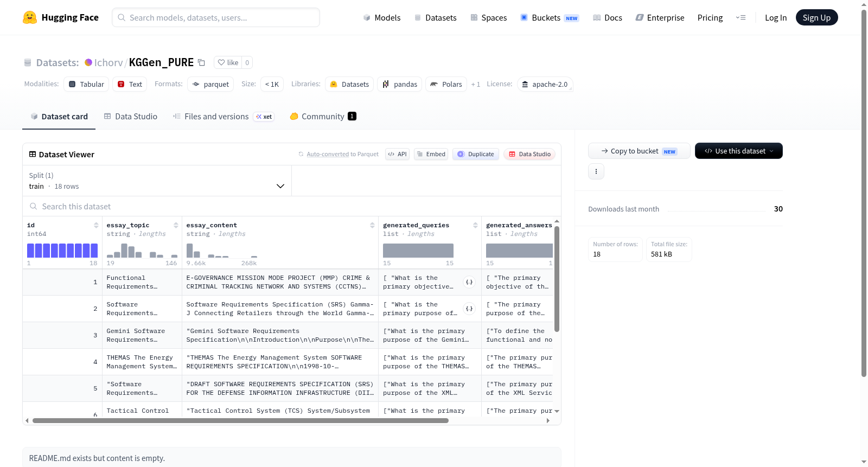The width and height of the screenshot is (868, 467).
Task: Sort by generated_queries column arrows
Action: 475,225
